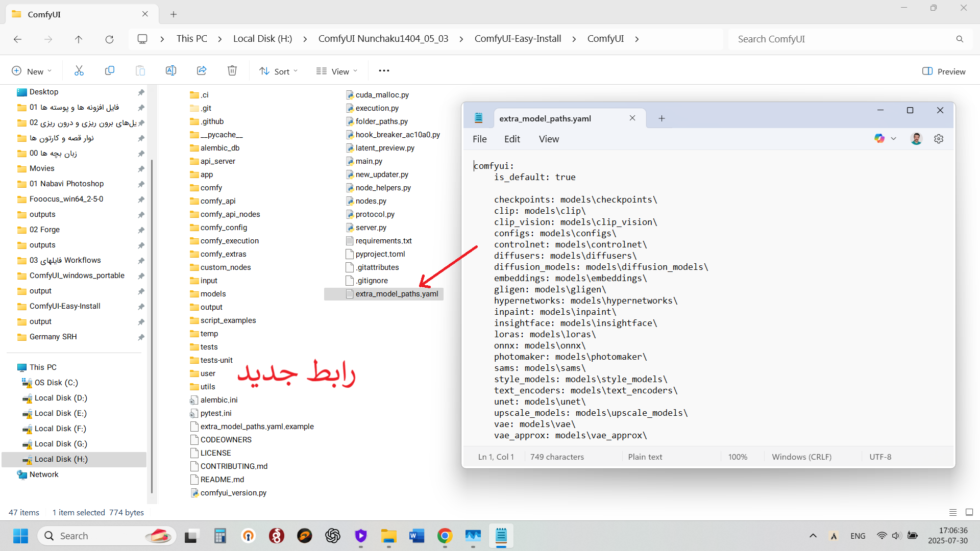The width and height of the screenshot is (980, 551).
Task: Toggle the Preview pane button
Action: pyautogui.click(x=944, y=71)
